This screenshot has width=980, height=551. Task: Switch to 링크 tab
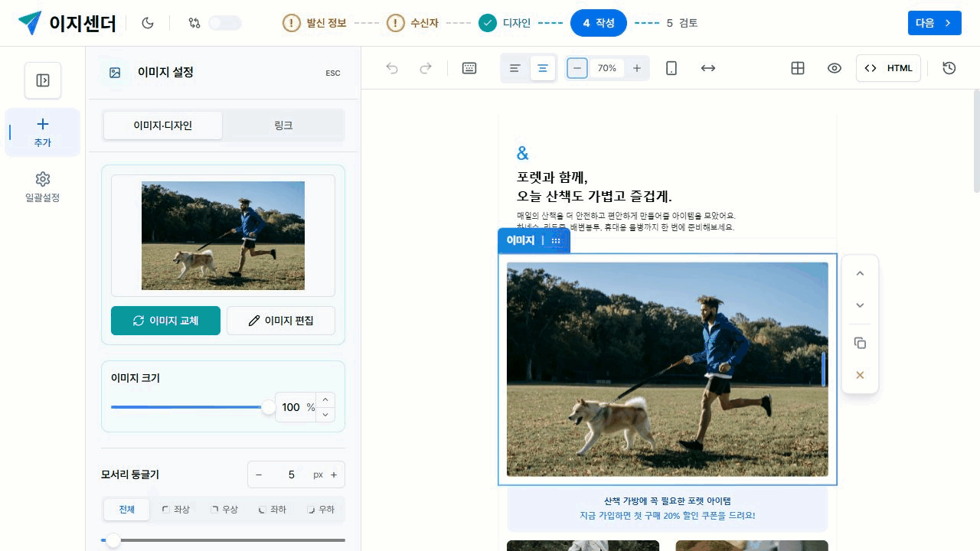[283, 126]
